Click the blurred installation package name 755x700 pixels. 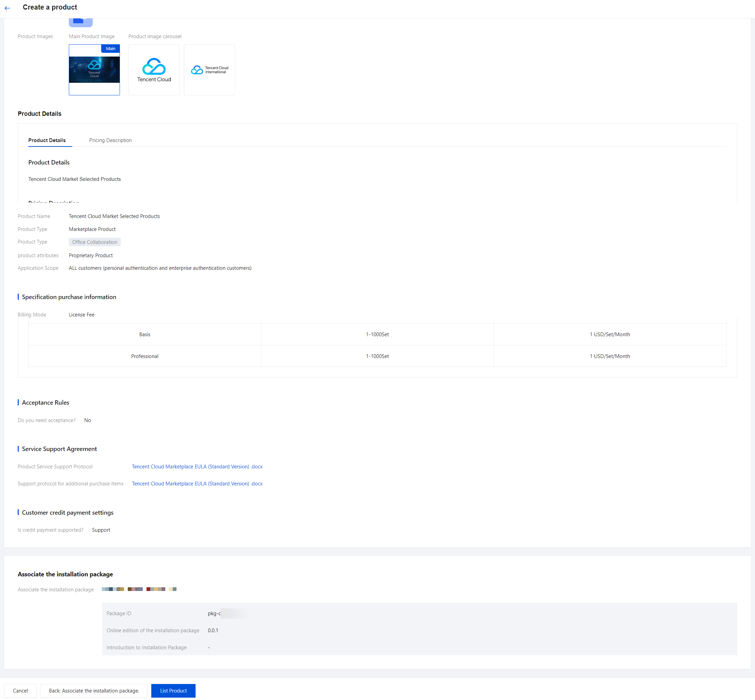click(139, 589)
